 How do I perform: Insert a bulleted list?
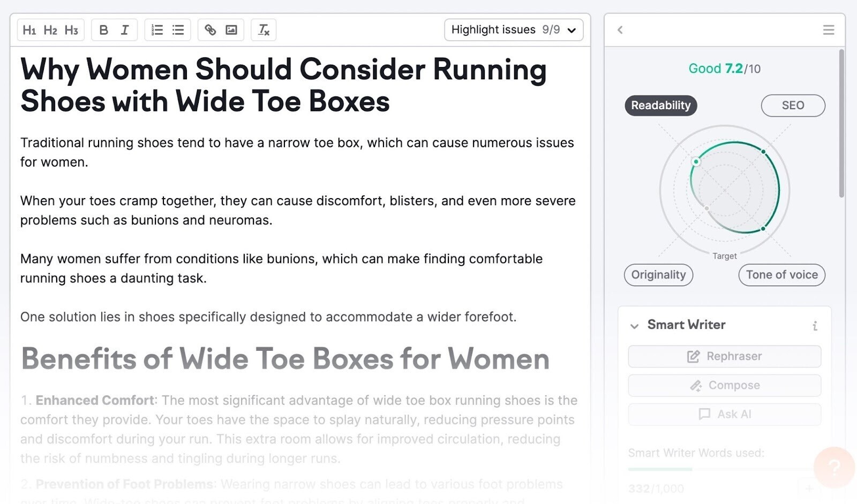click(178, 30)
